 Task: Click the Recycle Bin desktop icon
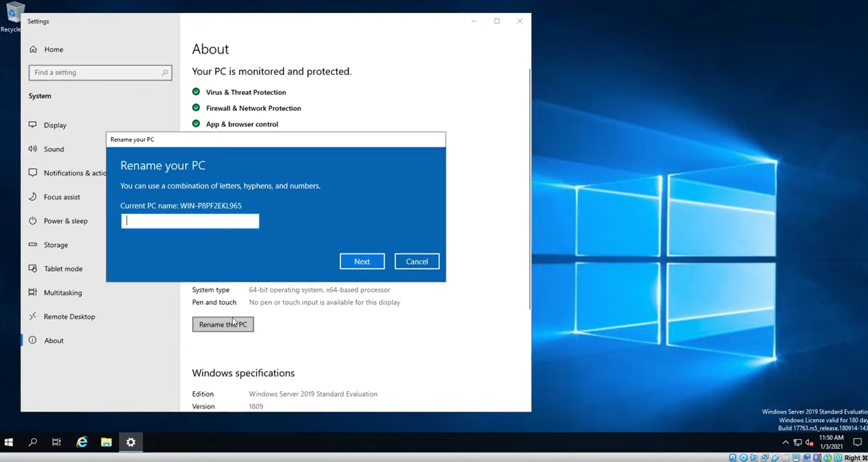[12, 17]
